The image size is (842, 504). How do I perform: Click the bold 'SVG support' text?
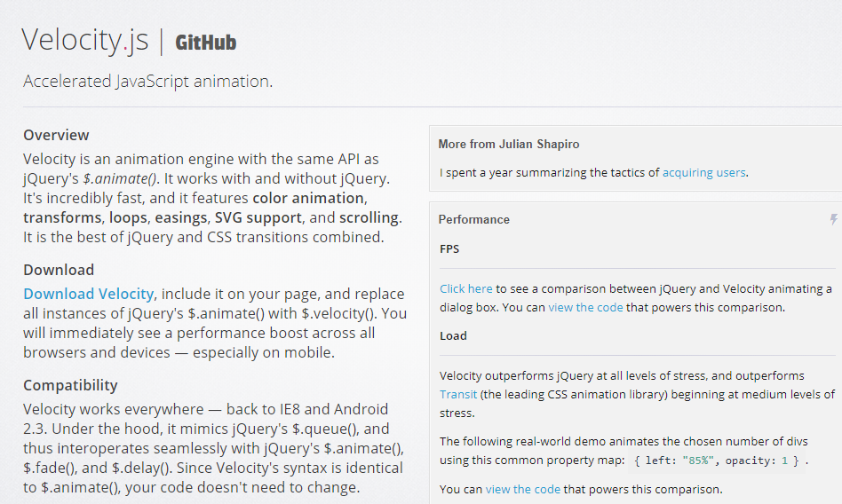[x=258, y=217]
